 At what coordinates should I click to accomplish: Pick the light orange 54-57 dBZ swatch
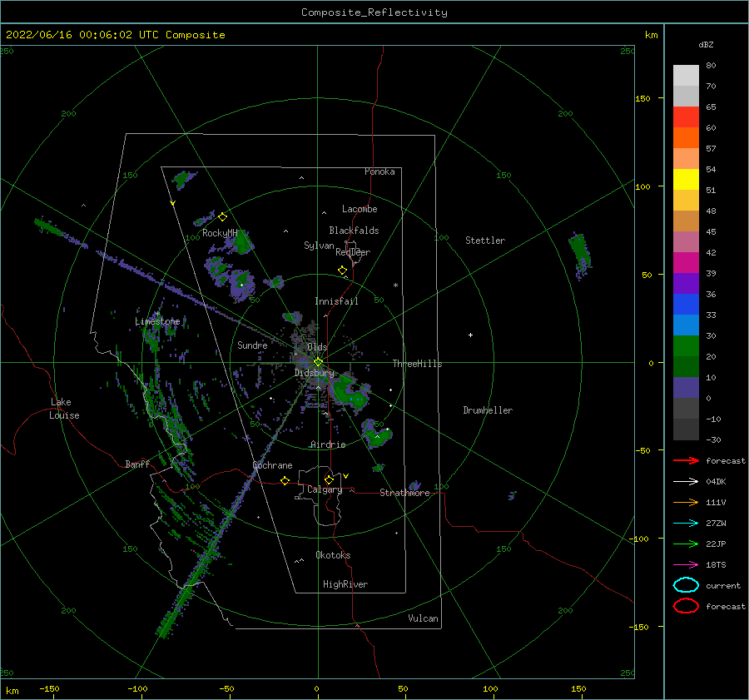tap(686, 159)
